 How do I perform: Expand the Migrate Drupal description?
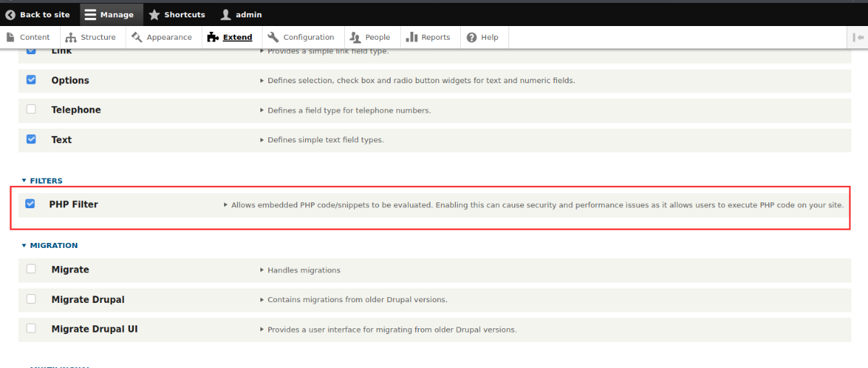(353, 299)
